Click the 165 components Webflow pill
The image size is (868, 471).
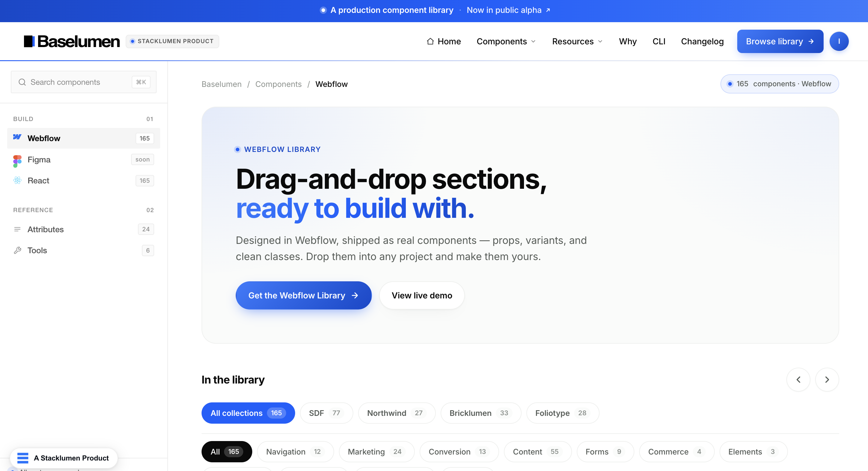click(780, 84)
